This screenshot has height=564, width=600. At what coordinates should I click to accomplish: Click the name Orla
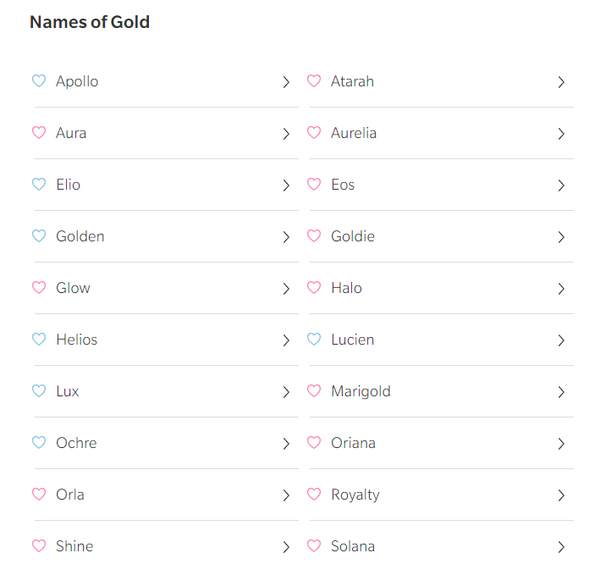[70, 495]
